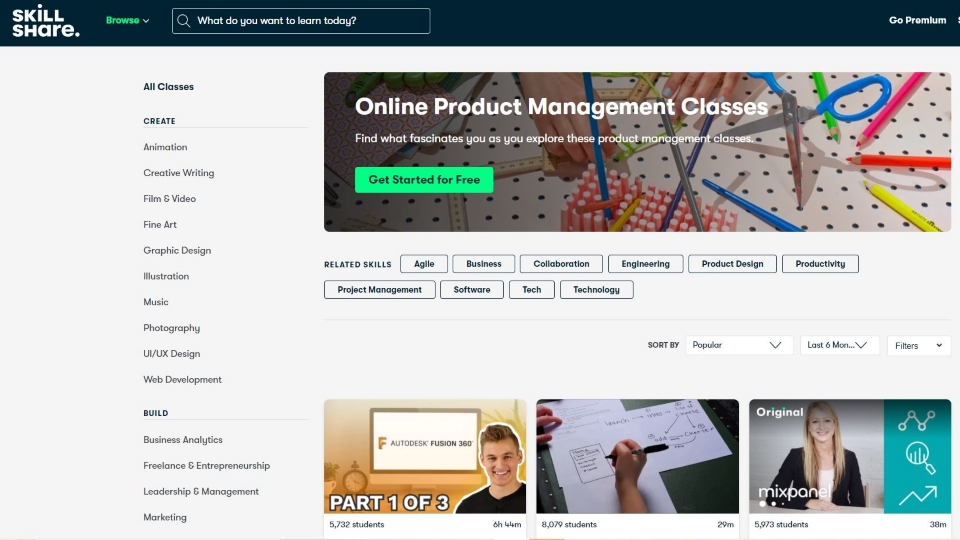The width and height of the screenshot is (960, 540).
Task: Click the '5,732 students' text
Action: 357,525
